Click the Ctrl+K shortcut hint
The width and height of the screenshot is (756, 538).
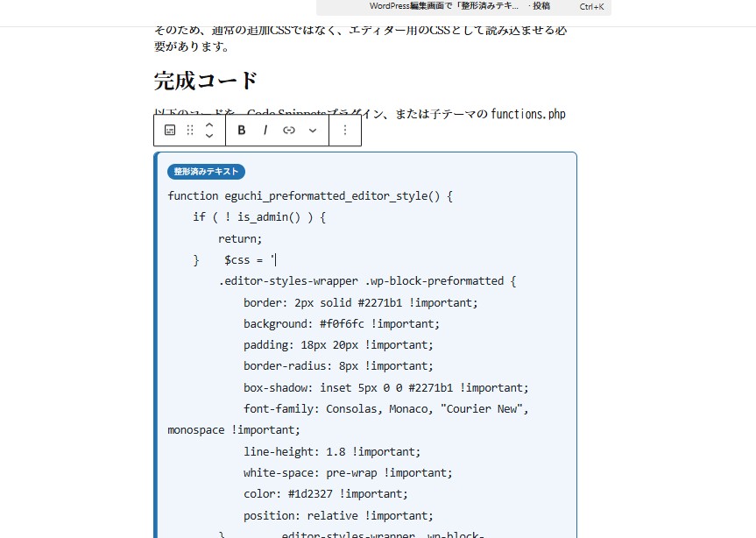pyautogui.click(x=591, y=6)
